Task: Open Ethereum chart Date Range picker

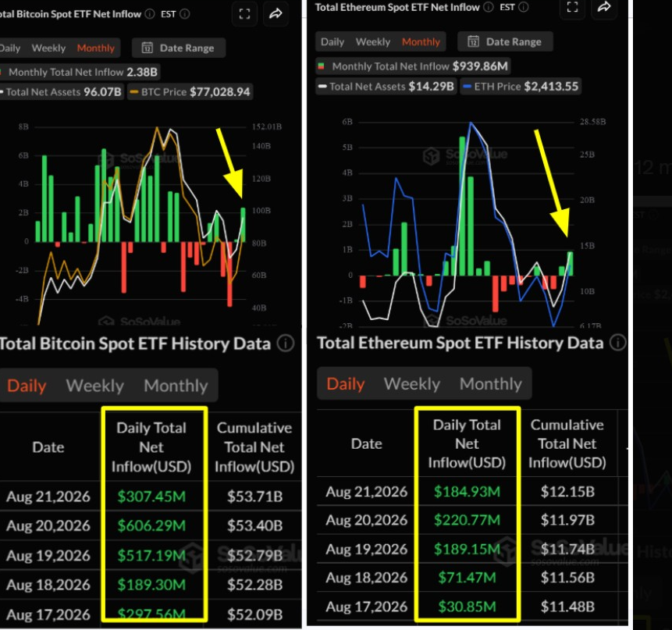Action: [x=505, y=41]
